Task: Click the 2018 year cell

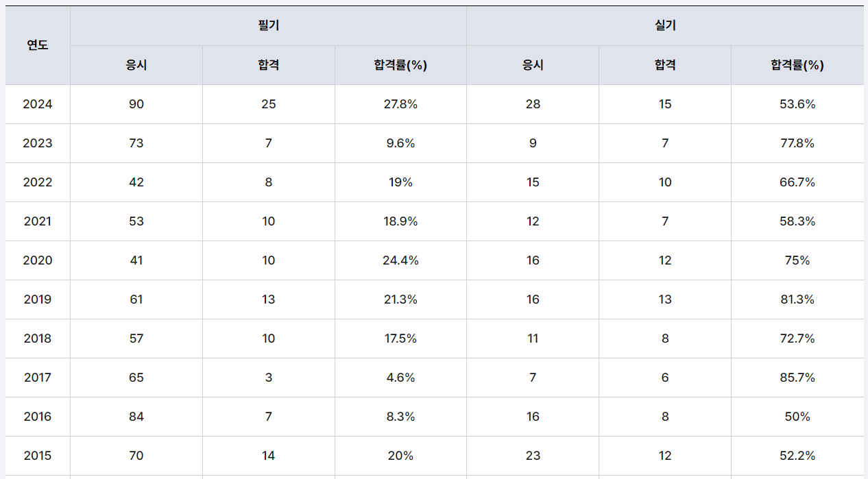Action: (38, 339)
